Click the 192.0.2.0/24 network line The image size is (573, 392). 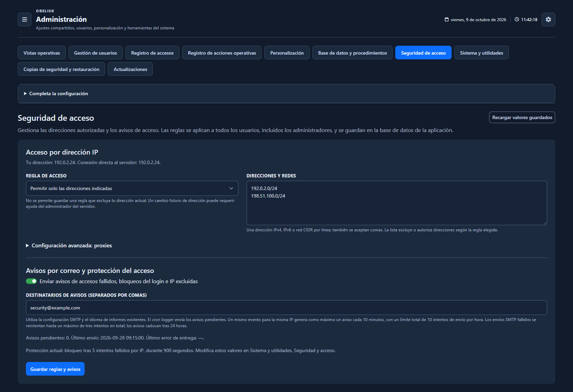(264, 188)
